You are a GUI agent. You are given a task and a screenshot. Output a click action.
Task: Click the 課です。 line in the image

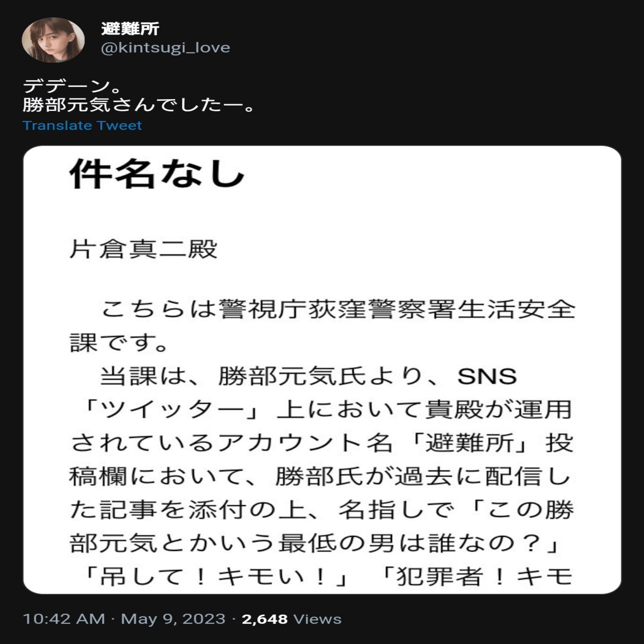point(119,343)
